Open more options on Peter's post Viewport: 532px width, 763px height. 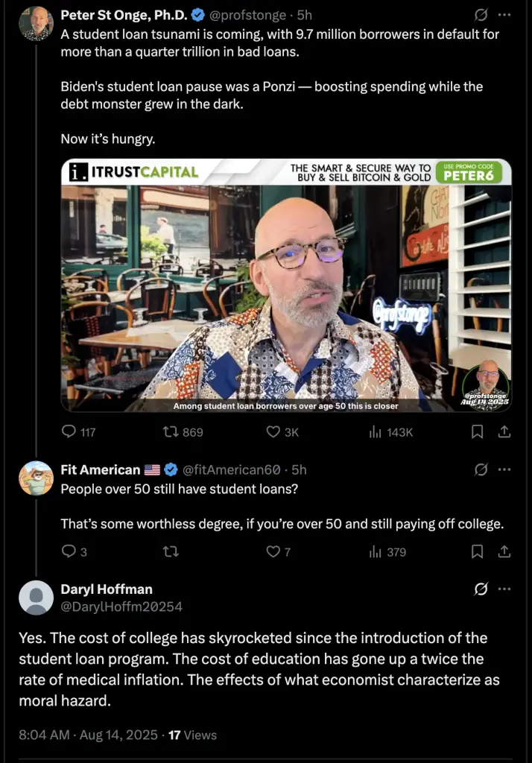504,15
